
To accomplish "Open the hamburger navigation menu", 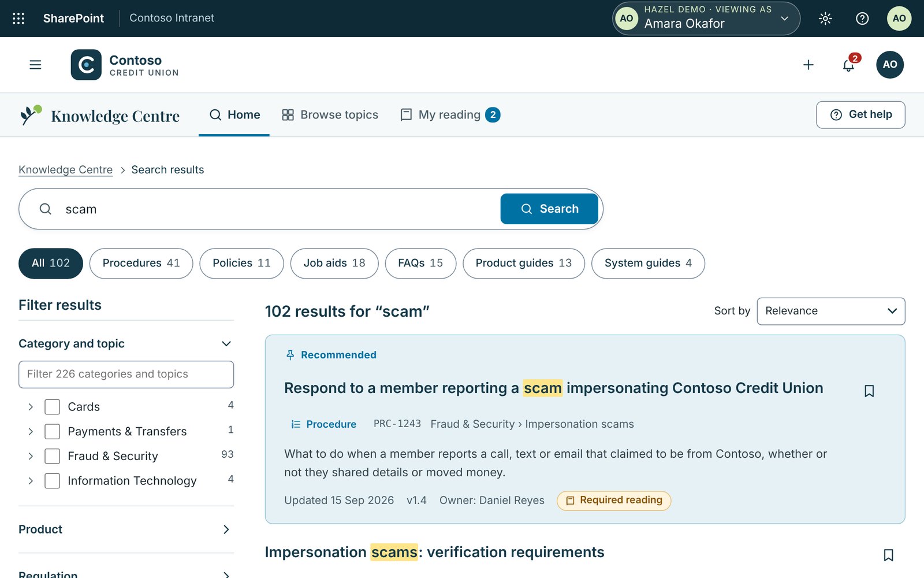I will pos(35,65).
